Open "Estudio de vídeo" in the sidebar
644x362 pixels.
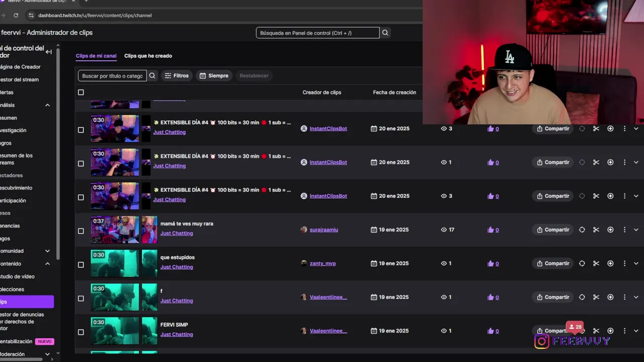click(x=17, y=277)
